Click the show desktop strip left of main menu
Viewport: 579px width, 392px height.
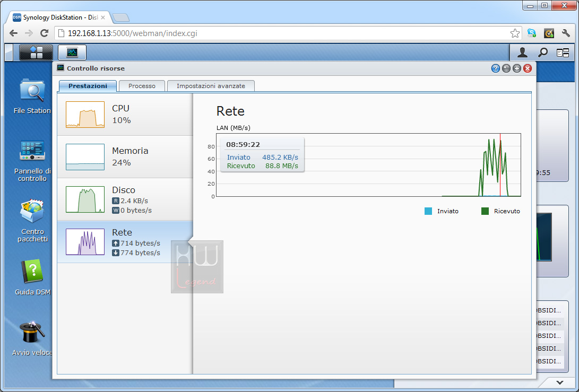coord(9,52)
